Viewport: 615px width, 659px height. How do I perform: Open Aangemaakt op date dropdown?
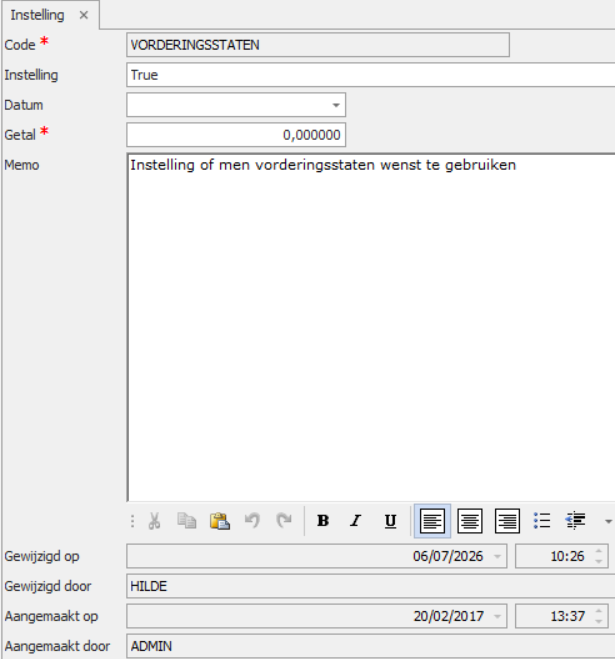pos(498,617)
